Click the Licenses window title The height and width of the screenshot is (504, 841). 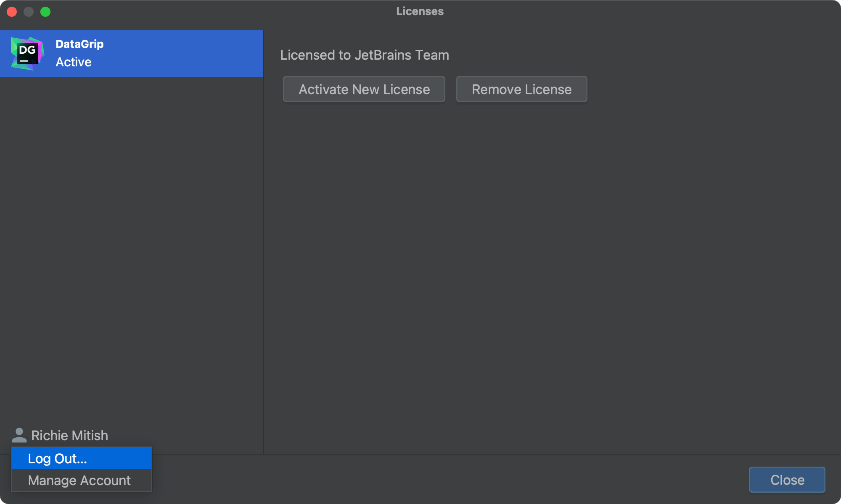(420, 11)
